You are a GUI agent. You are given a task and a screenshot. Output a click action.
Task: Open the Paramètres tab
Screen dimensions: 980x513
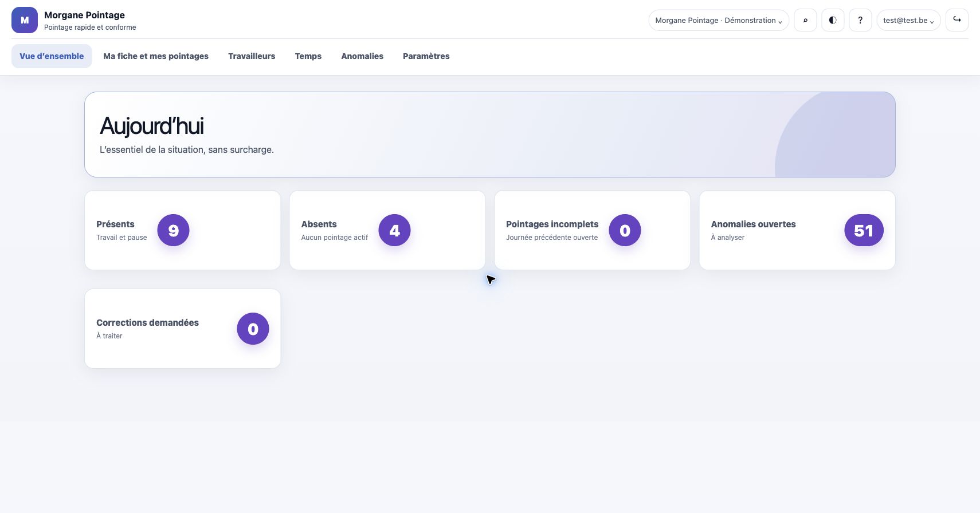coord(426,56)
